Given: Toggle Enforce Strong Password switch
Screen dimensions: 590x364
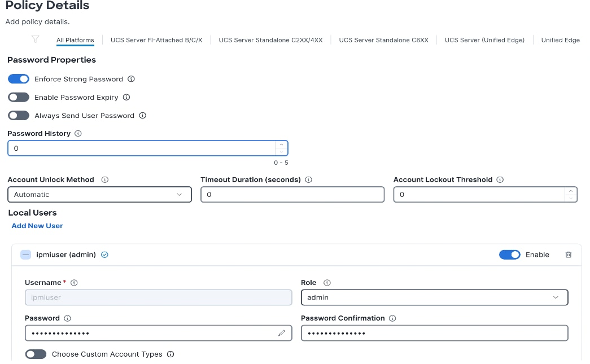Looking at the screenshot, I should (19, 79).
